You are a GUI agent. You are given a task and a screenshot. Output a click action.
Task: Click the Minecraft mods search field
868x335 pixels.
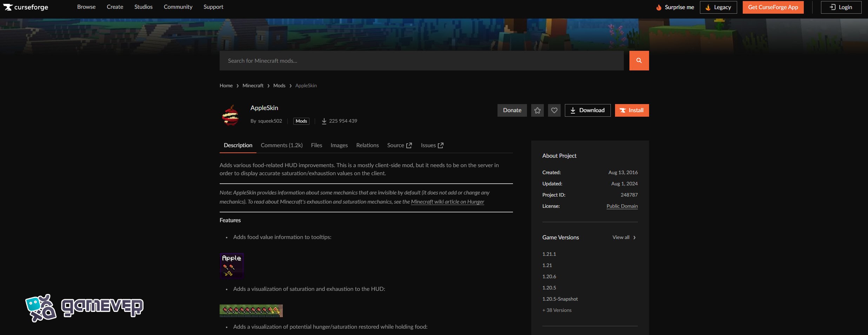[x=421, y=60]
